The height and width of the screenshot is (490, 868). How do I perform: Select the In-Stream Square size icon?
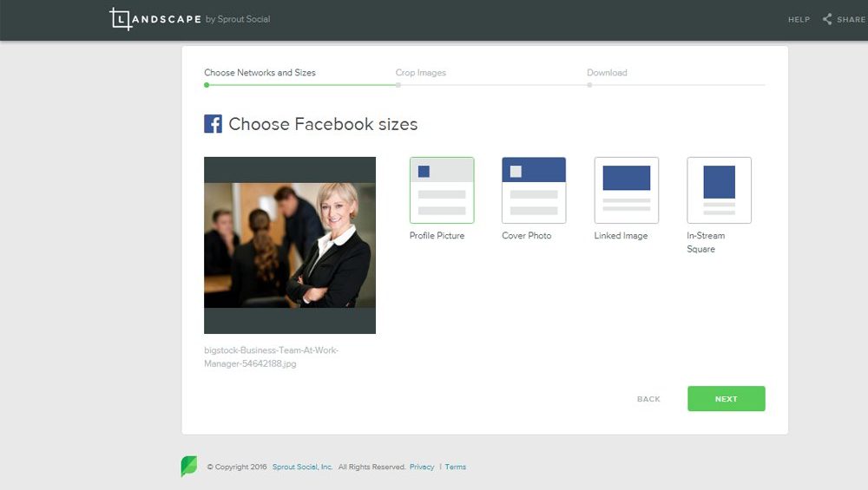pyautogui.click(x=719, y=190)
